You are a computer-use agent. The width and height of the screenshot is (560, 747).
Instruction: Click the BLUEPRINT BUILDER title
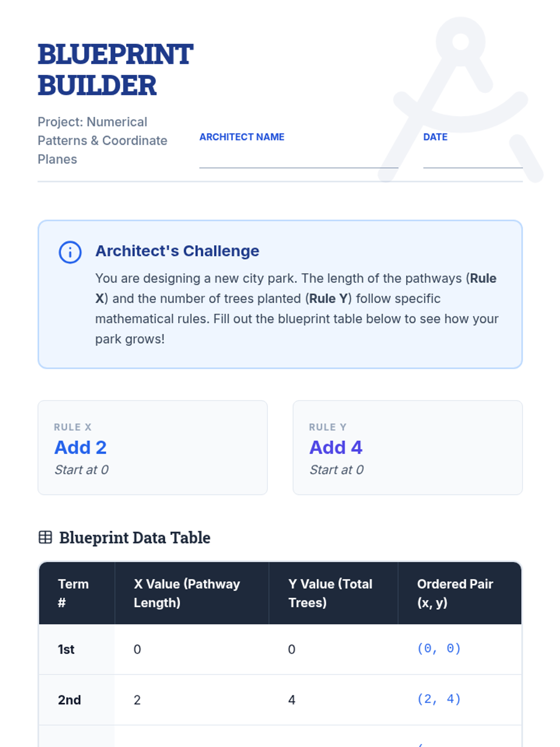pyautogui.click(x=115, y=70)
